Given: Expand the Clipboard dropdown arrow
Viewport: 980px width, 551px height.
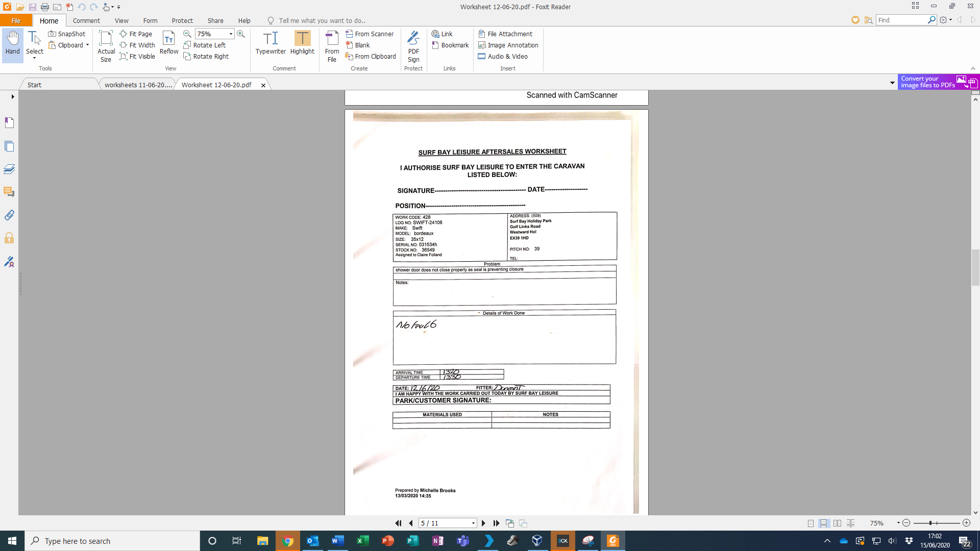Looking at the screenshot, I should point(87,45).
